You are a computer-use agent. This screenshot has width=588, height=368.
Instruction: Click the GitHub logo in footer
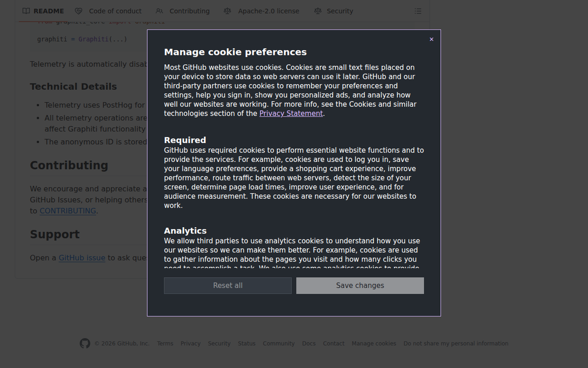point(85,343)
